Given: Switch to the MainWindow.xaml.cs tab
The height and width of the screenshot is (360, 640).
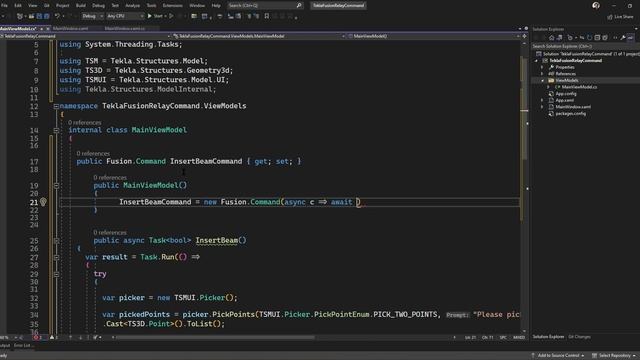Looking at the screenshot, I should (124, 29).
